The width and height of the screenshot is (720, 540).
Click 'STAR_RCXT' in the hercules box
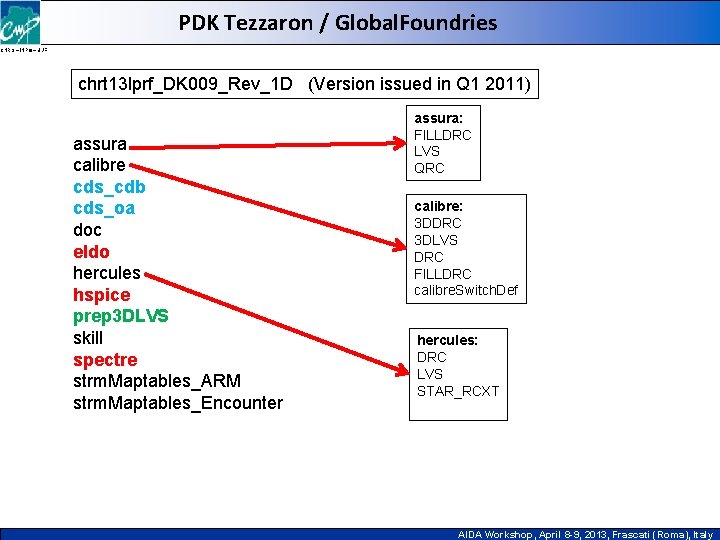[458, 391]
